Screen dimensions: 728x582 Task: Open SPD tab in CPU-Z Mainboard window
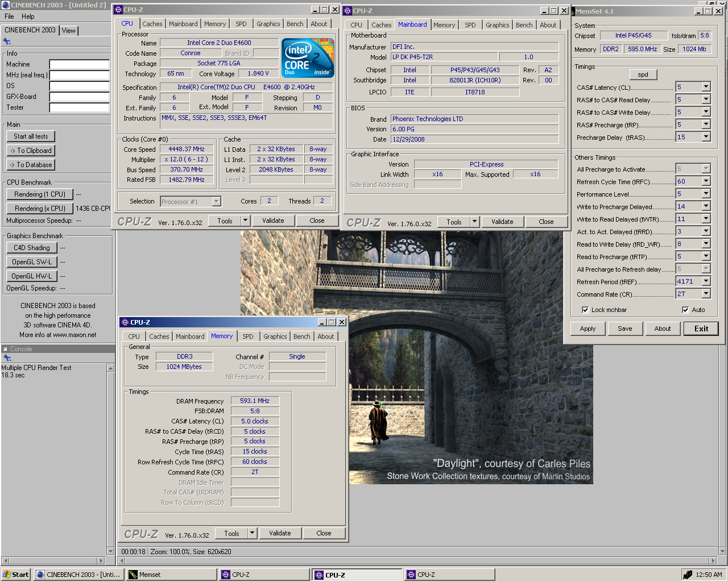(470, 25)
